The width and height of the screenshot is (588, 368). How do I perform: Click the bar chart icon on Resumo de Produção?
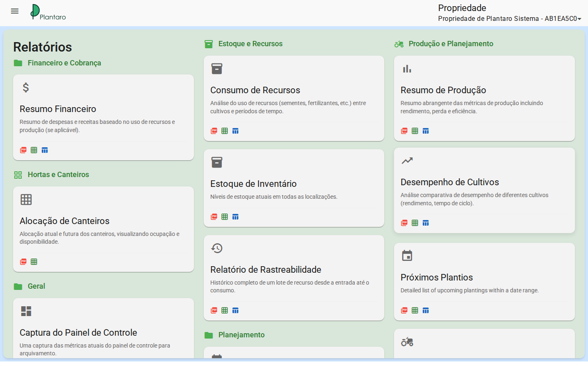click(407, 69)
